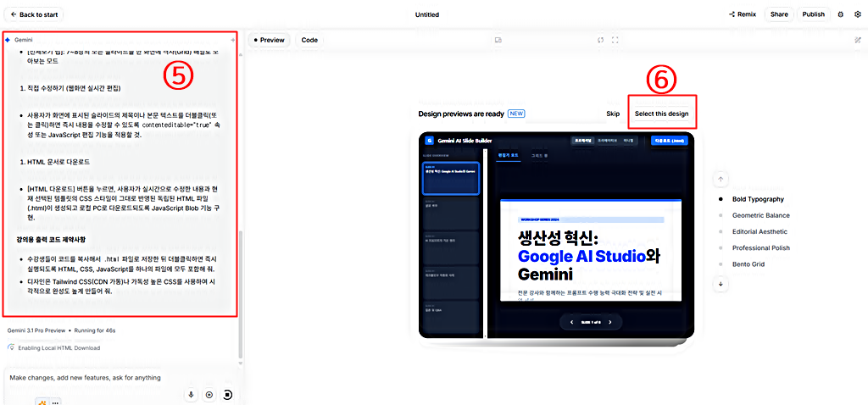Enter fullscreen preview mode
The image size is (868, 405).
coord(615,40)
